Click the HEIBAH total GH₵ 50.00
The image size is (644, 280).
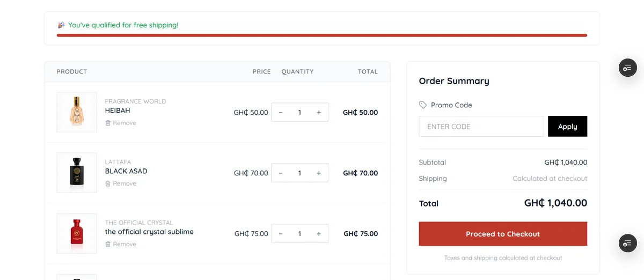[360, 113]
